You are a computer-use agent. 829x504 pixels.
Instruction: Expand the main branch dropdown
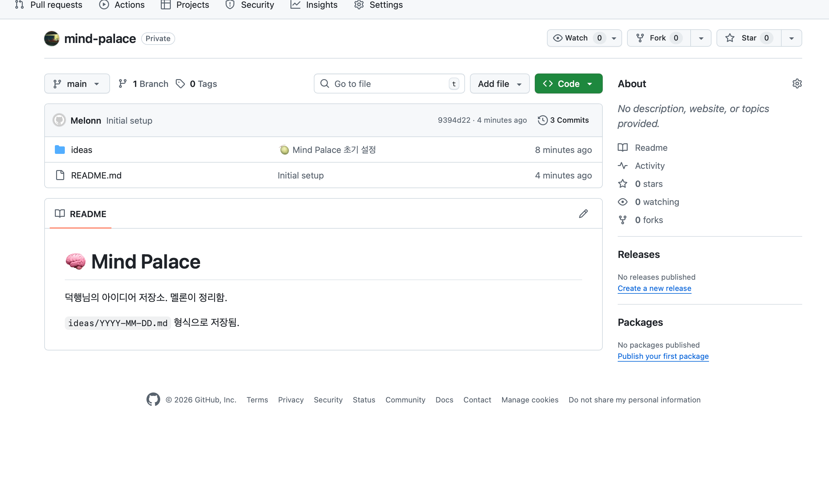click(77, 84)
